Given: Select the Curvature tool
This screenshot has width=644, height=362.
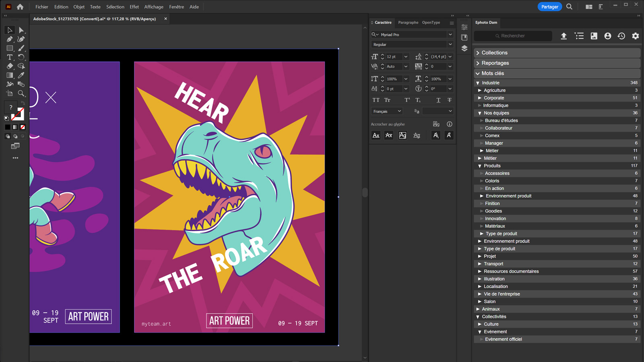Looking at the screenshot, I should coord(21,39).
